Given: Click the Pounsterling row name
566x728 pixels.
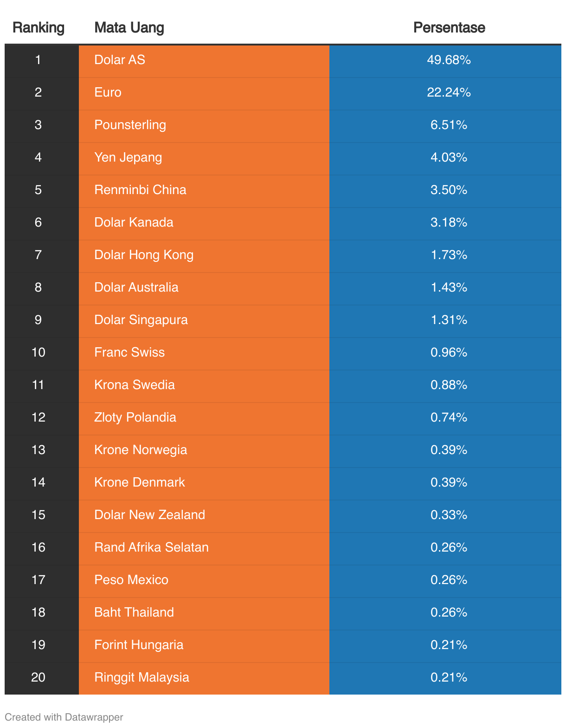Looking at the screenshot, I should pos(130,125).
